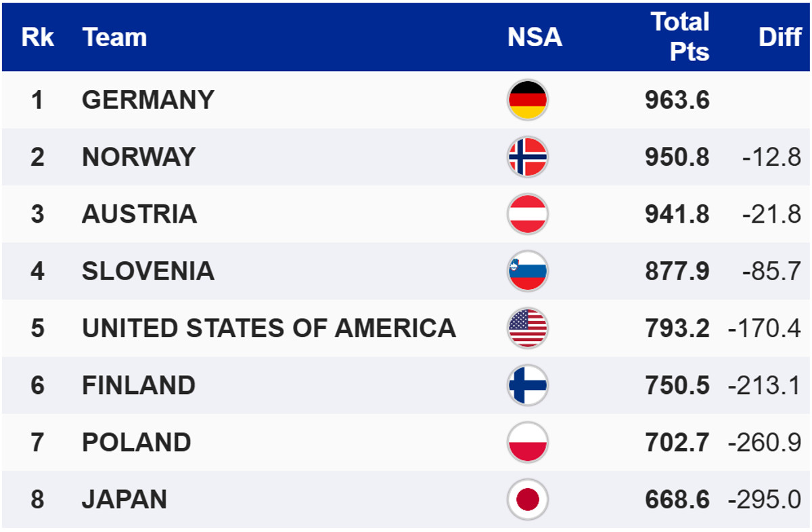Click the Austria flag icon

coord(527,214)
